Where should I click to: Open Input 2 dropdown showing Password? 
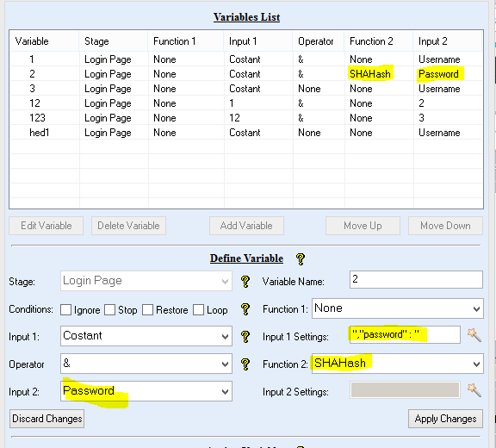point(146,391)
